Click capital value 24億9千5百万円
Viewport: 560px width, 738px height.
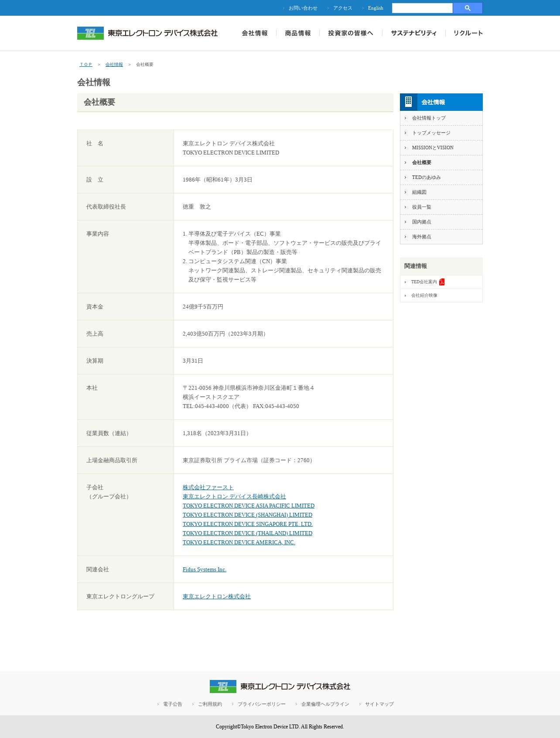click(x=203, y=307)
